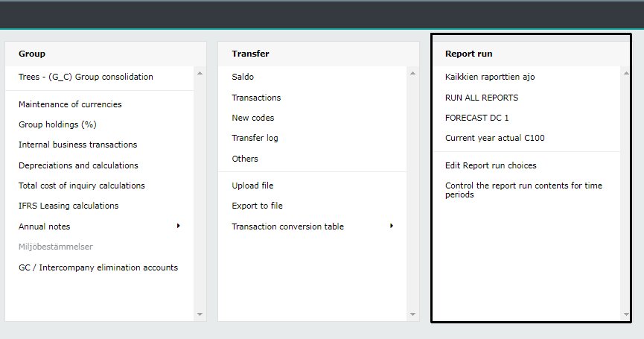Click the Transfer panel scroll-up arrow
644x339 pixels.
[412, 73]
